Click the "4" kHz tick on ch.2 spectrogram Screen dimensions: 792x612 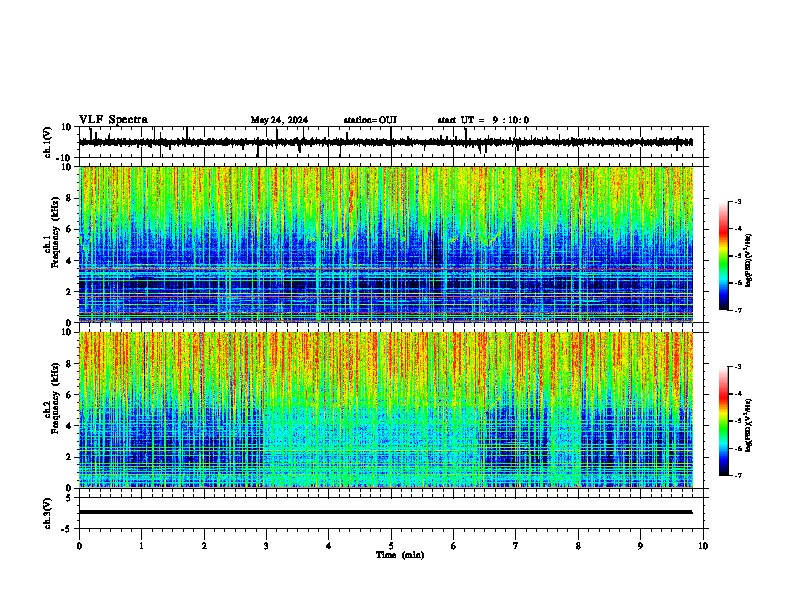(69, 426)
